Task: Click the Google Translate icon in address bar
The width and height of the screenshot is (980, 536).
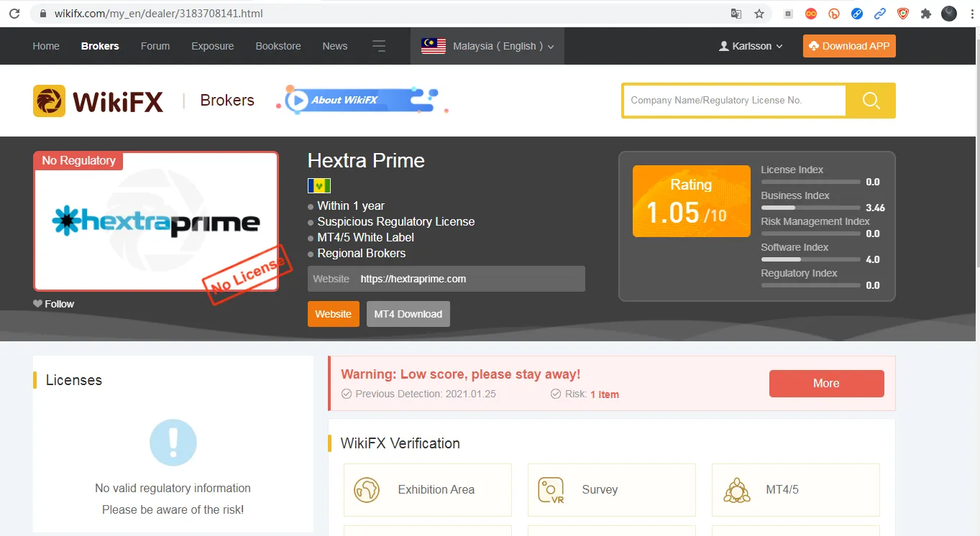Action: [736, 14]
